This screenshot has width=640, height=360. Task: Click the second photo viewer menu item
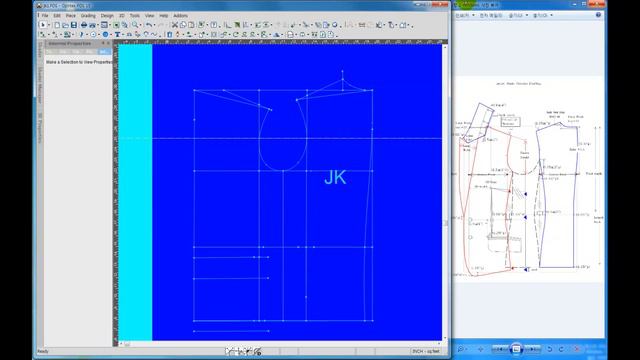point(491,15)
